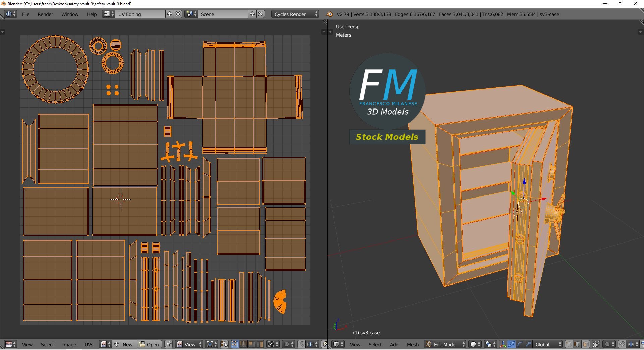This screenshot has height=350, width=644.
Task: Toggle the 3D manipulator widget icon
Action: [503, 344]
